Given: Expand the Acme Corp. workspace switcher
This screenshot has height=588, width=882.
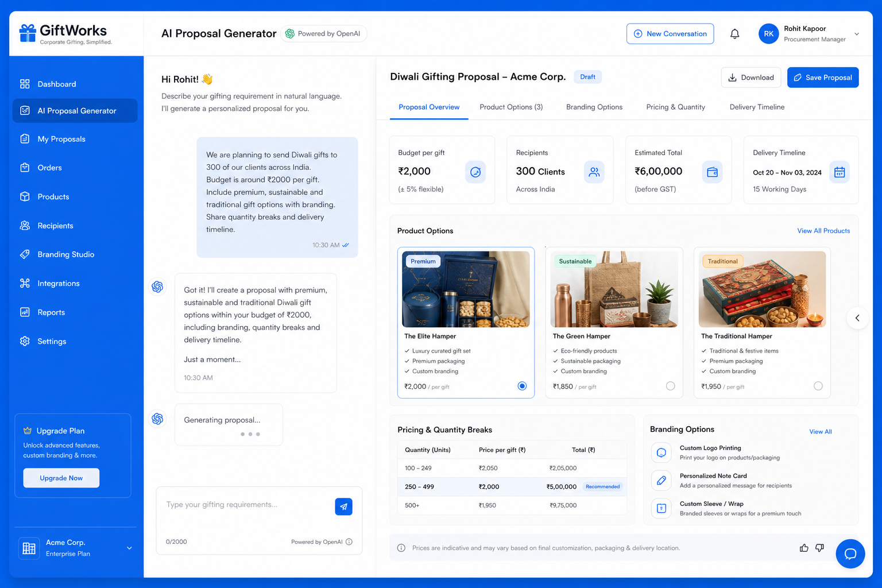Looking at the screenshot, I should [x=129, y=548].
